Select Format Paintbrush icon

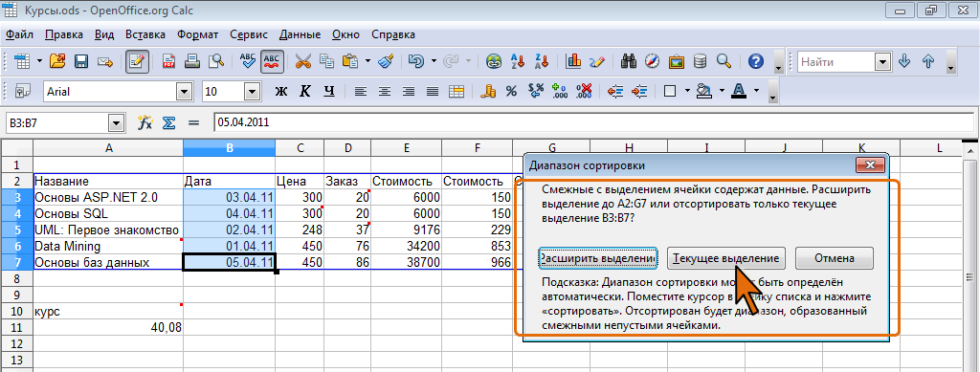(386, 61)
